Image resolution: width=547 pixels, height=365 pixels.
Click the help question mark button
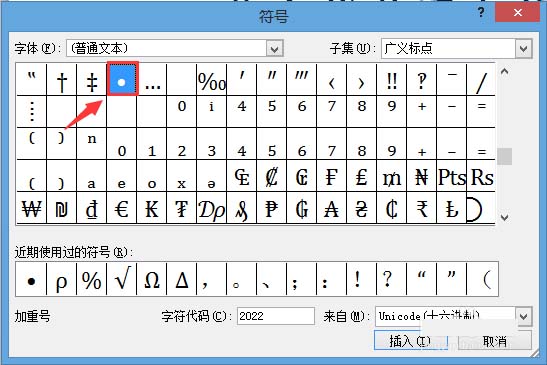point(481,13)
